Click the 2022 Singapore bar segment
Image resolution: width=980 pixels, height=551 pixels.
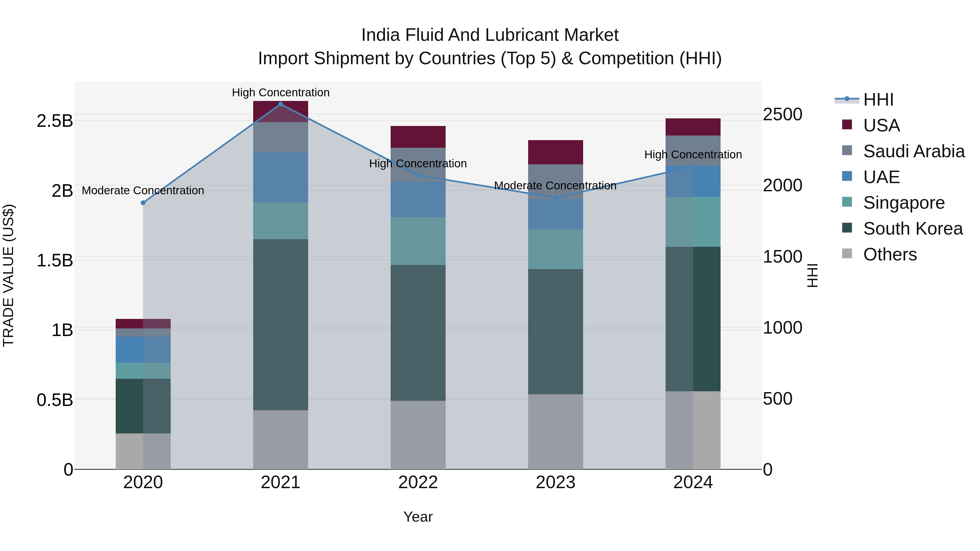tap(418, 241)
